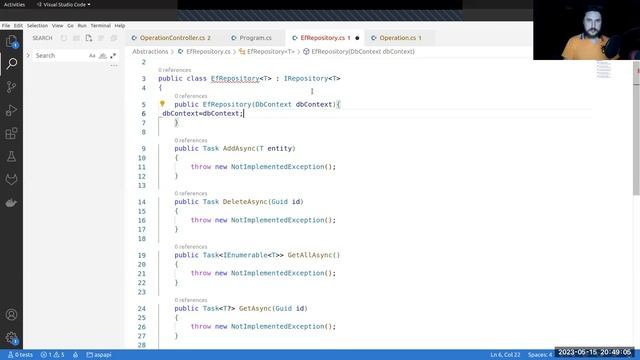Click the code minimap preview
640x360 pixels.
tap(604, 69)
